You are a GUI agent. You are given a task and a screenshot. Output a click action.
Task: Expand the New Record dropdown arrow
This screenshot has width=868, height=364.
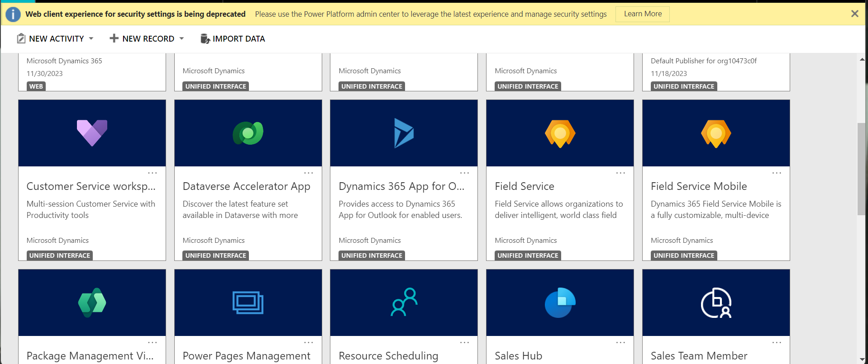181,38
